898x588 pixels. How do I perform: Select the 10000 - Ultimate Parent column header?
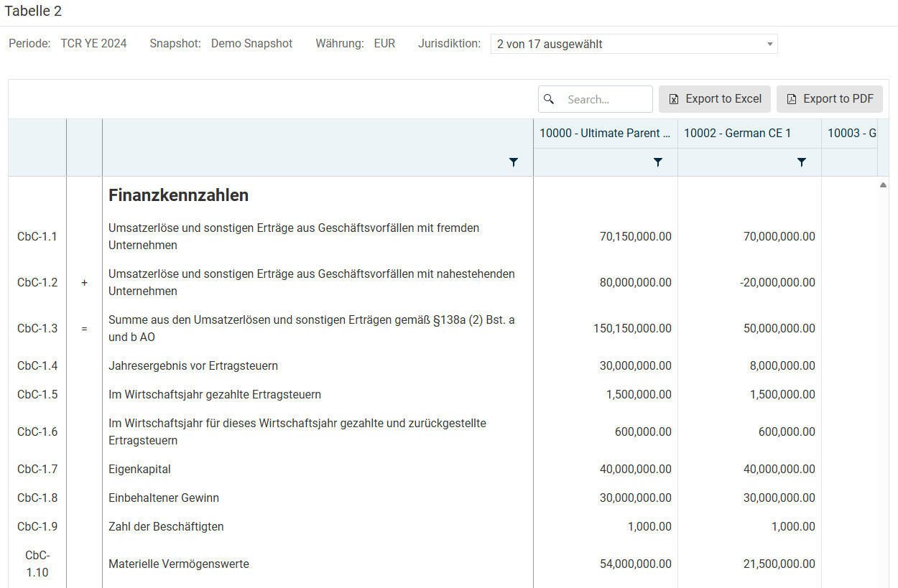pos(605,133)
